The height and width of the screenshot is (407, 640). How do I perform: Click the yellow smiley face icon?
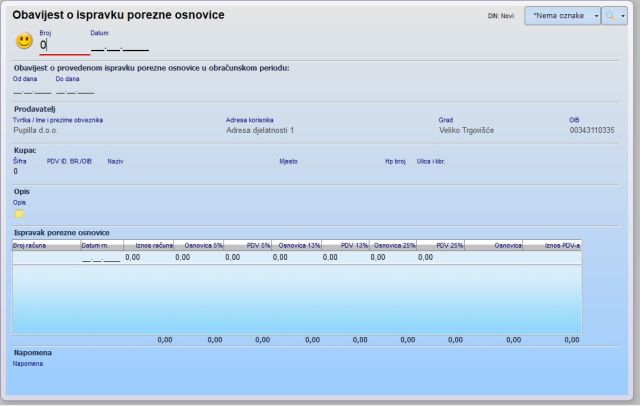(x=24, y=41)
